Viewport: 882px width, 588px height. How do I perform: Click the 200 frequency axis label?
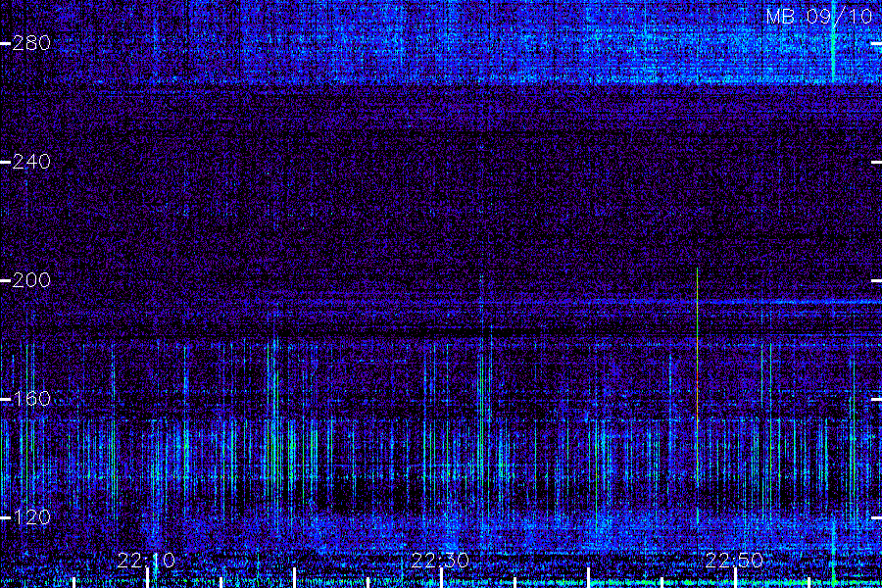pyautogui.click(x=31, y=280)
